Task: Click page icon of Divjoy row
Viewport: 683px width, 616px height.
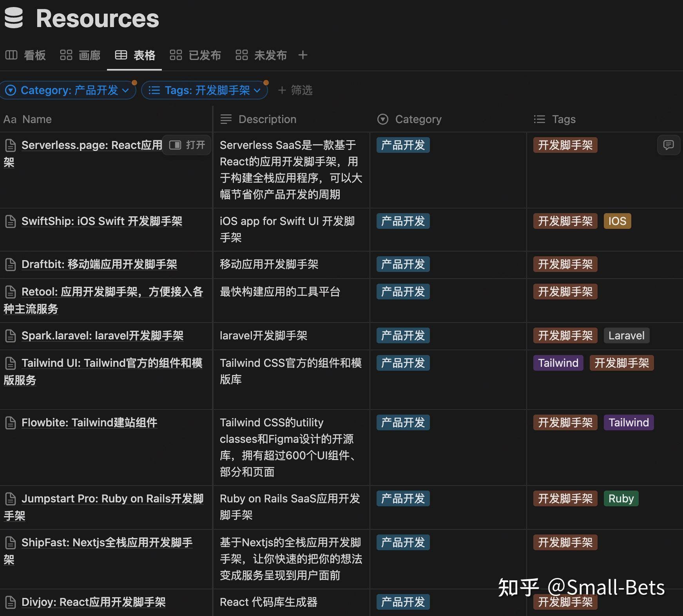Action: coord(11,602)
